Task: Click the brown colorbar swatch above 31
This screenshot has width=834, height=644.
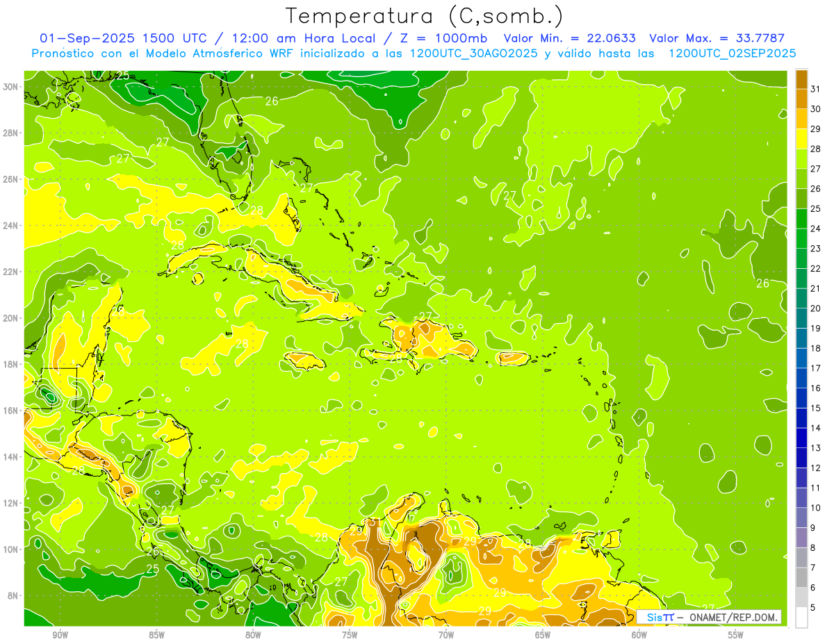Action: click(801, 79)
